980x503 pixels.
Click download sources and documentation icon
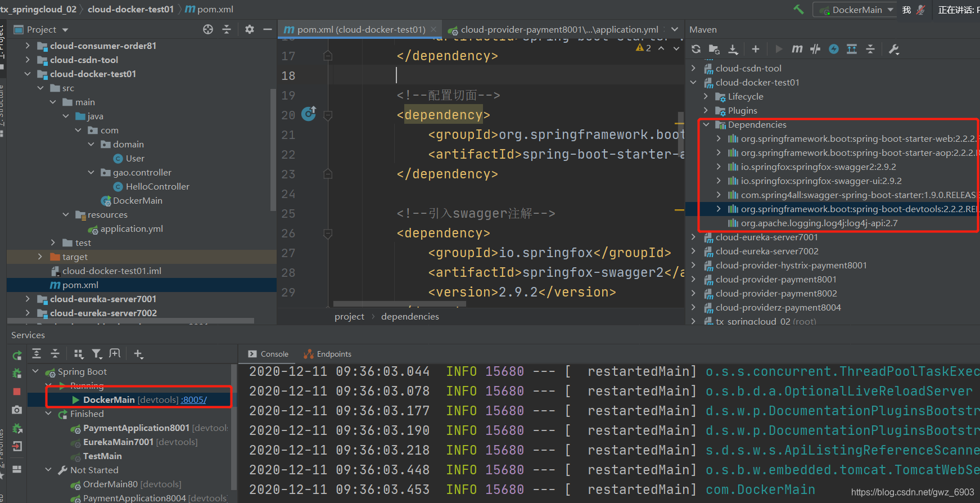733,49
